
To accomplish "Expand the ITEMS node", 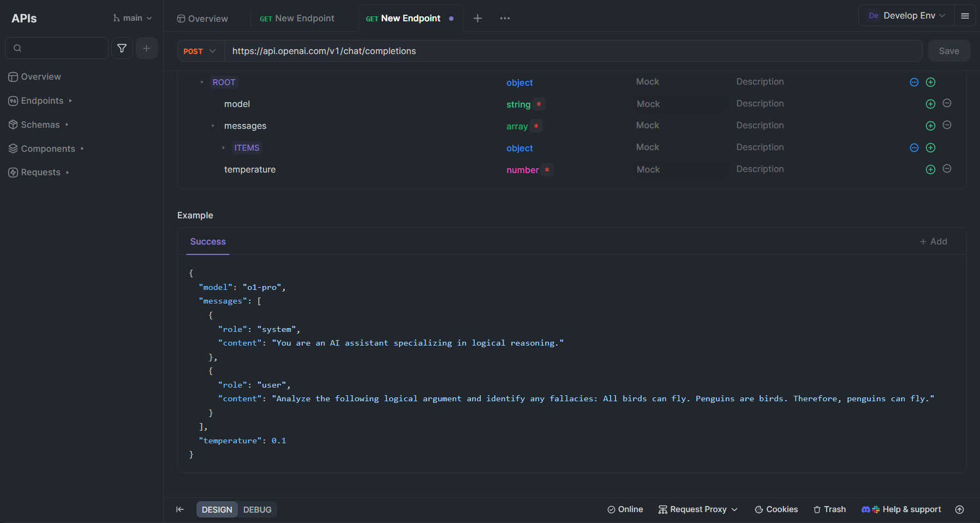I will click(x=224, y=148).
